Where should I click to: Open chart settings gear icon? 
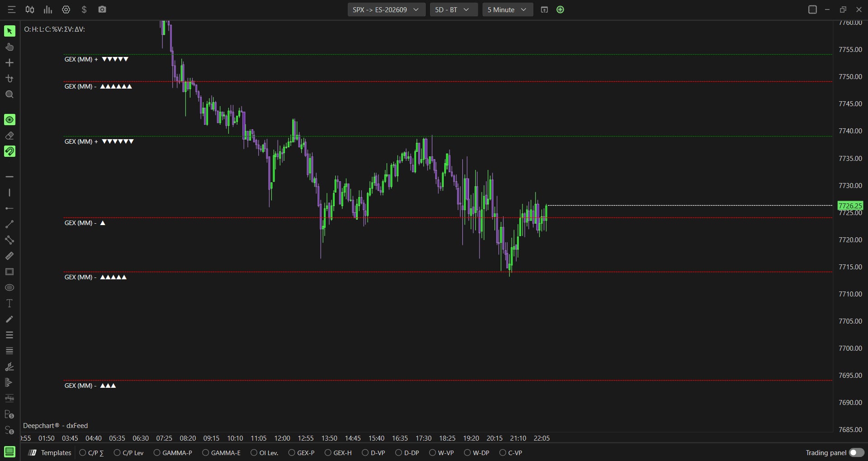tap(66, 9)
